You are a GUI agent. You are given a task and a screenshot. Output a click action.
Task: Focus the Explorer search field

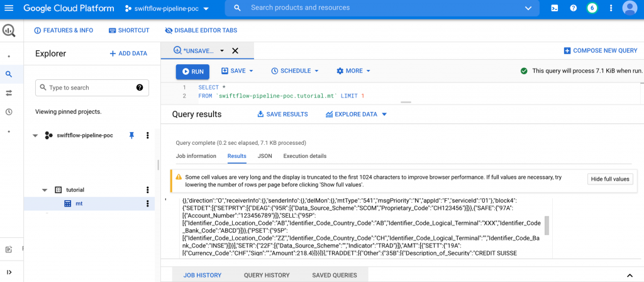coord(88,87)
